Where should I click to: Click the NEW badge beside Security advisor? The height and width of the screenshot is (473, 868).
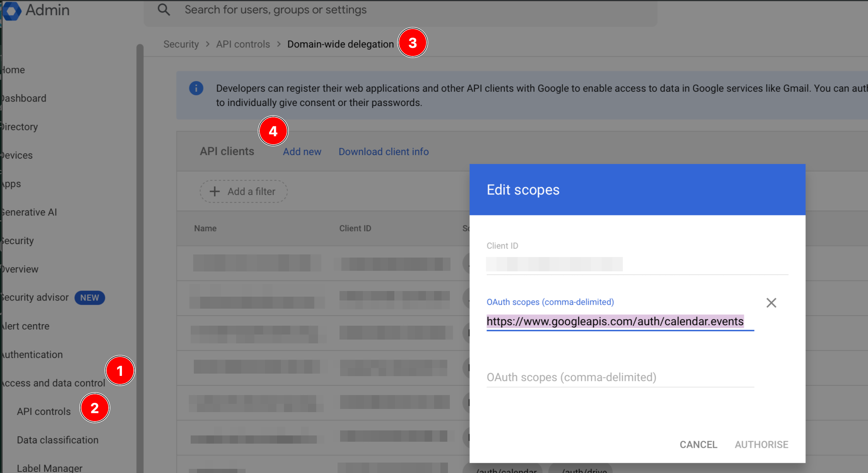click(x=90, y=298)
